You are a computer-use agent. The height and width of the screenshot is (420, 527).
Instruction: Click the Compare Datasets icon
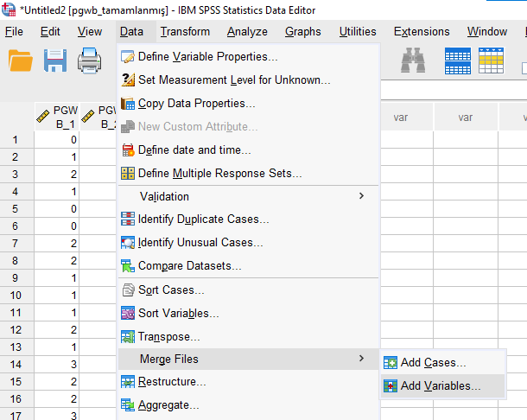point(128,266)
